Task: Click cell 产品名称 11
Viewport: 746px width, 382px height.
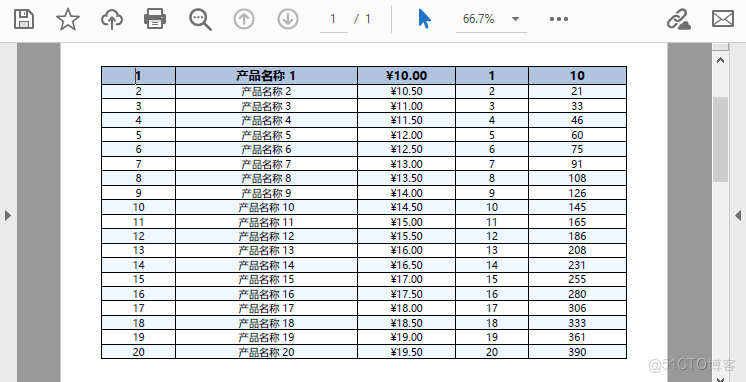Action: (266, 222)
